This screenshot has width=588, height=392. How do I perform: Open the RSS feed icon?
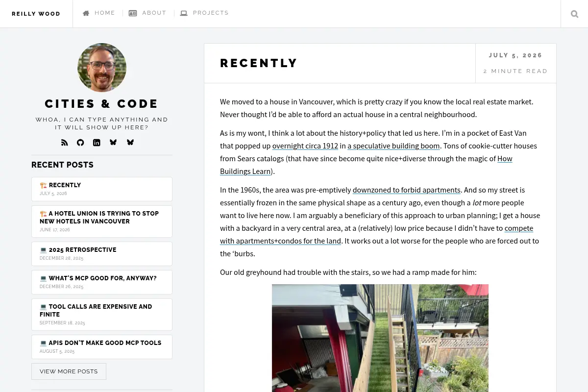pos(64,143)
